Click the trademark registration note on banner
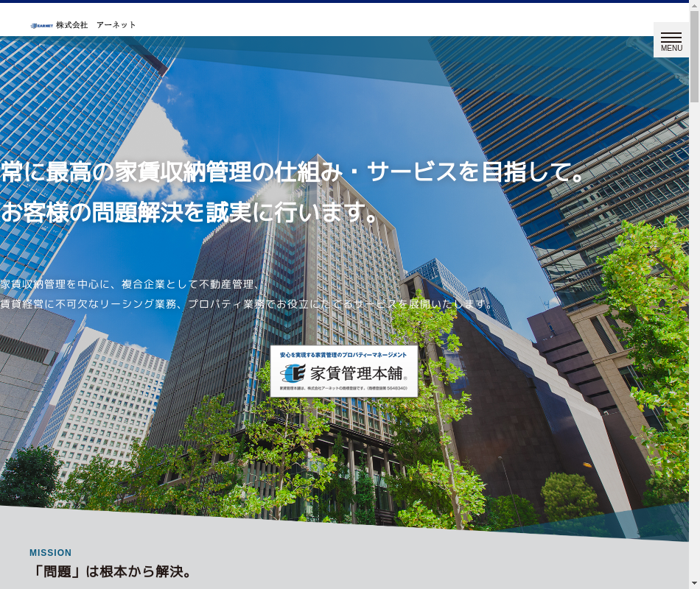 343,388
